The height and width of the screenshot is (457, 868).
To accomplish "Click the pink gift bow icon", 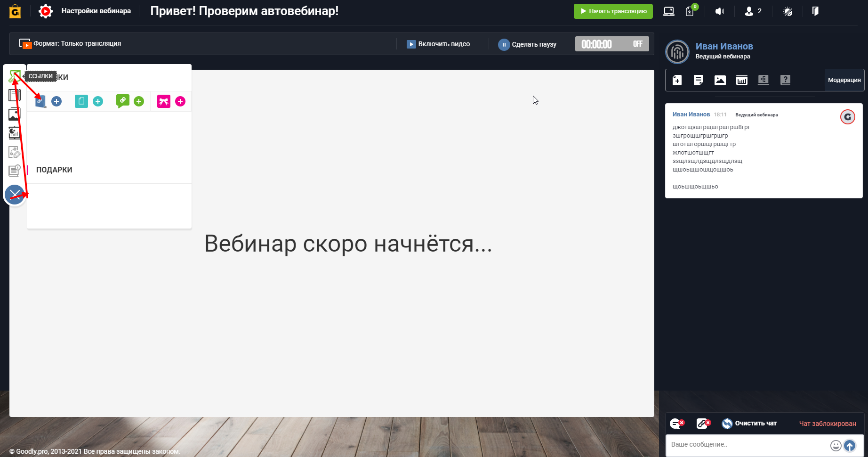I will 164,101.
